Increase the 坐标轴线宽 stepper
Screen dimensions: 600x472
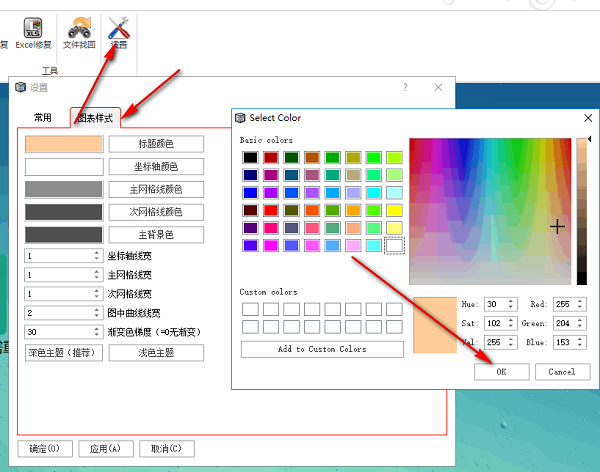click(x=97, y=253)
